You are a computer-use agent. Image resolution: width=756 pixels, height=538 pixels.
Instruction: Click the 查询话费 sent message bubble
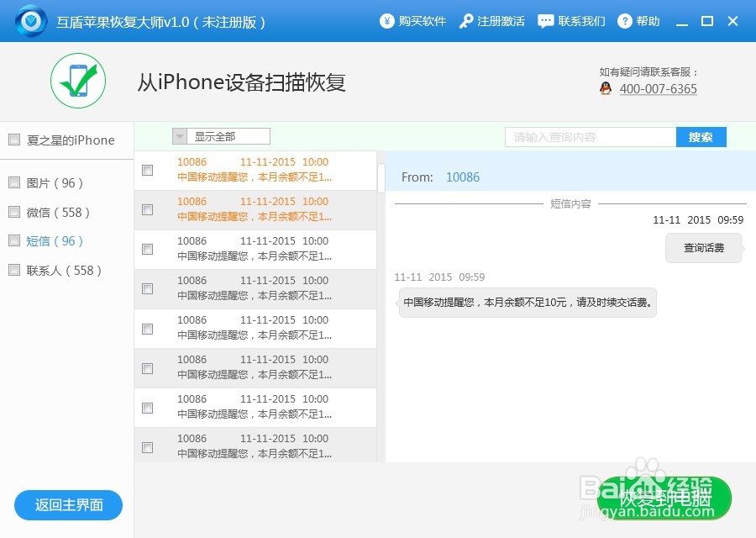[x=703, y=248]
